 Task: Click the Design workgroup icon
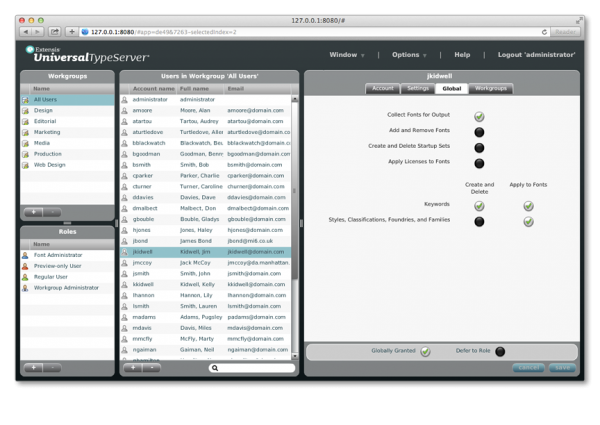pyautogui.click(x=26, y=111)
